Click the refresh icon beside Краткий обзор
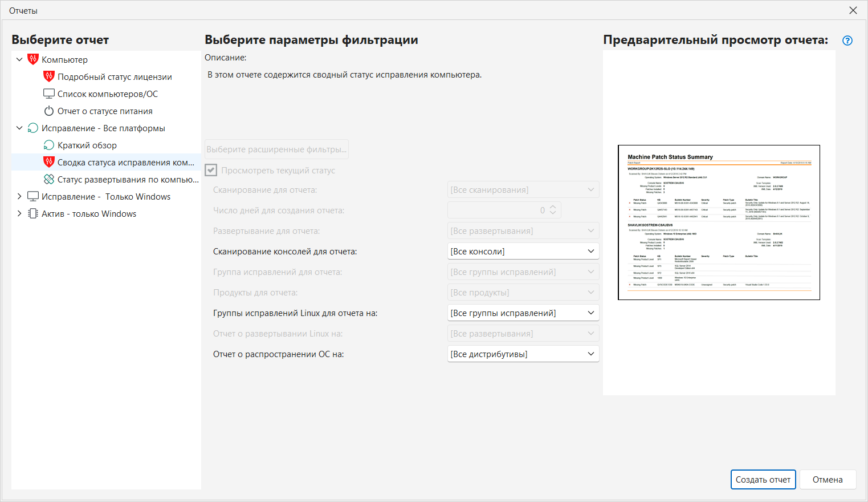Viewport: 868px width, 502px height. (49, 145)
